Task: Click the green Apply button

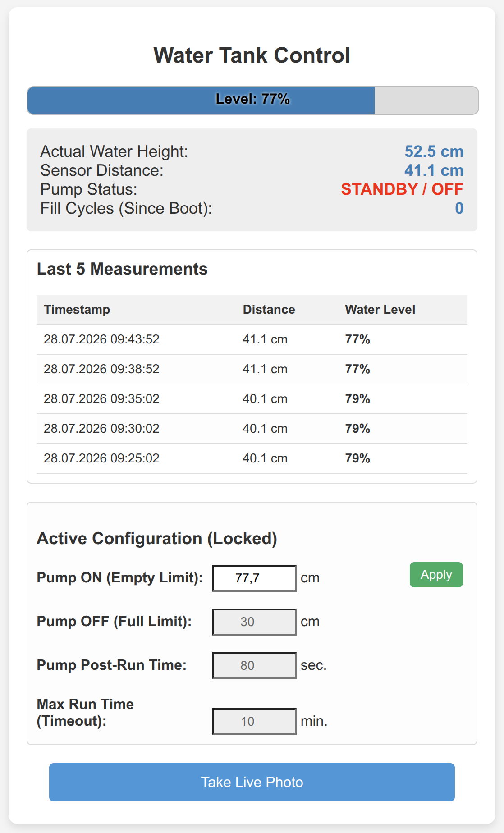Action: coord(436,575)
